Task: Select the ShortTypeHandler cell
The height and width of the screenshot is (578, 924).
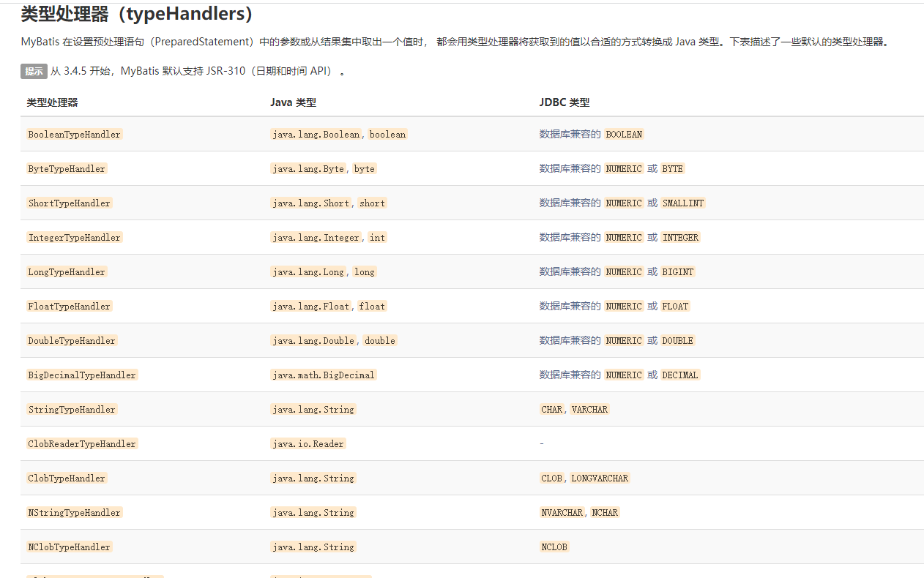Action: pos(70,203)
